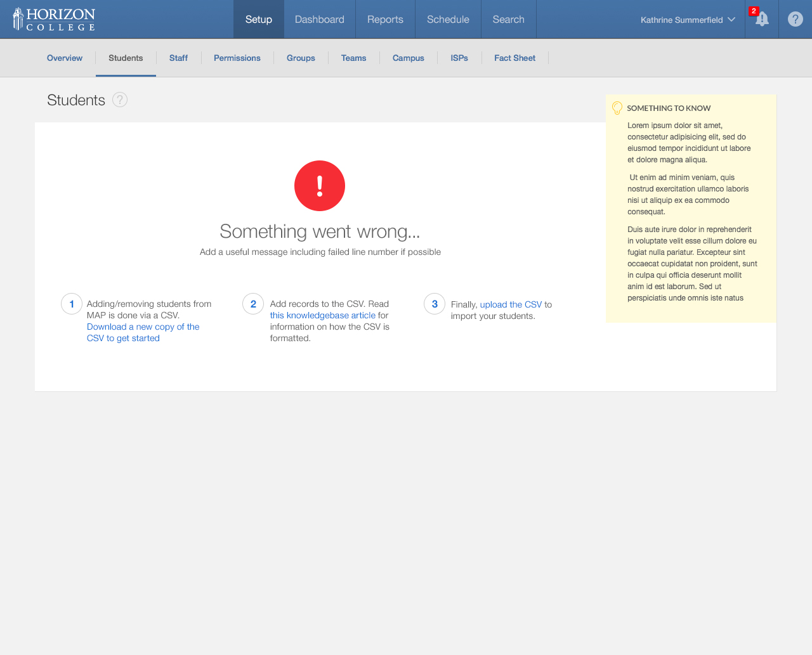This screenshot has height=655, width=812.
Task: Expand the Kathrine Summerfield user menu
Action: pyautogui.click(x=688, y=20)
